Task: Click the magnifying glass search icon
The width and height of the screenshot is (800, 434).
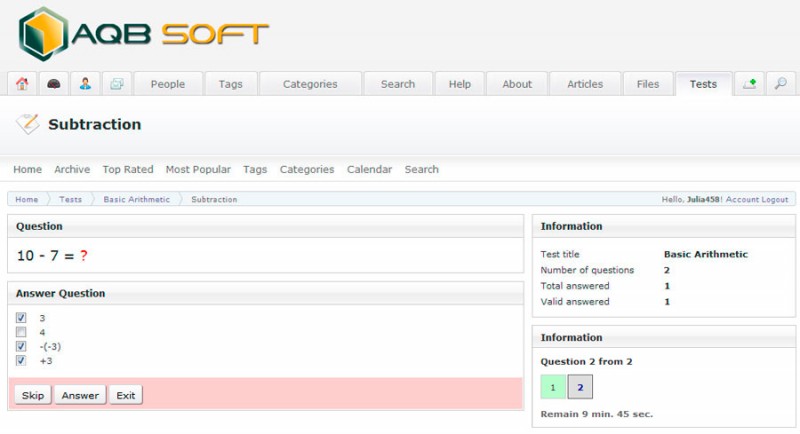Action: 780,84
